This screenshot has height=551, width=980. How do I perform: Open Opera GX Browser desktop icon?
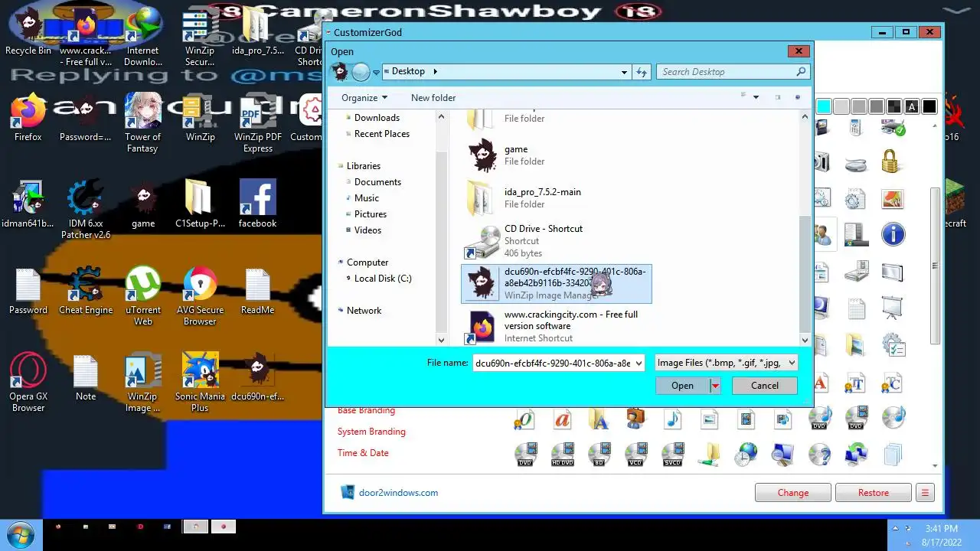tap(28, 383)
